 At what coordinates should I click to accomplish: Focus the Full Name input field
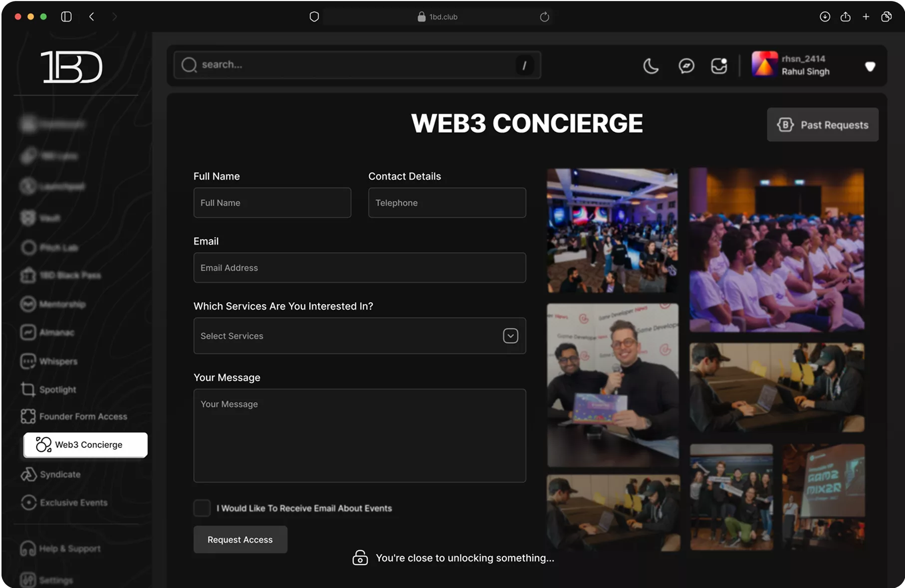point(272,202)
